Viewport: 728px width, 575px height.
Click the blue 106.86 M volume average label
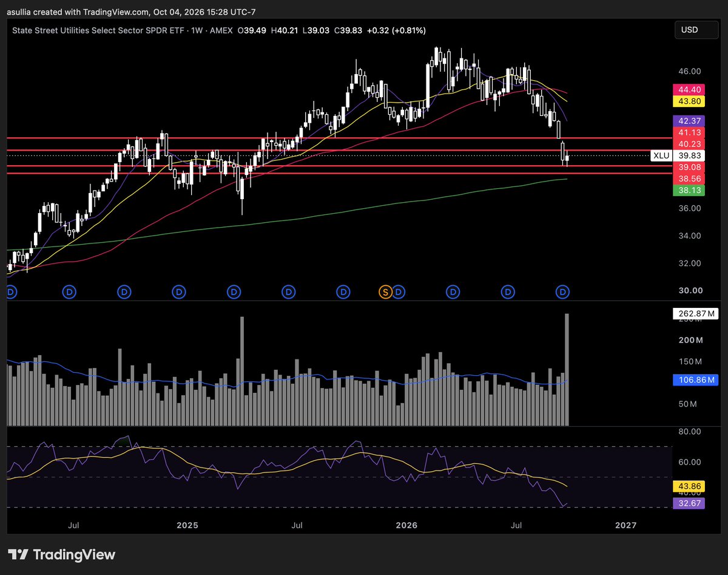696,380
